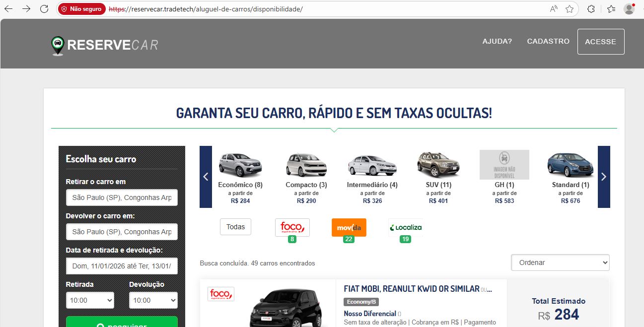Select the Todas filter button
The image size is (644, 327).
tap(235, 227)
